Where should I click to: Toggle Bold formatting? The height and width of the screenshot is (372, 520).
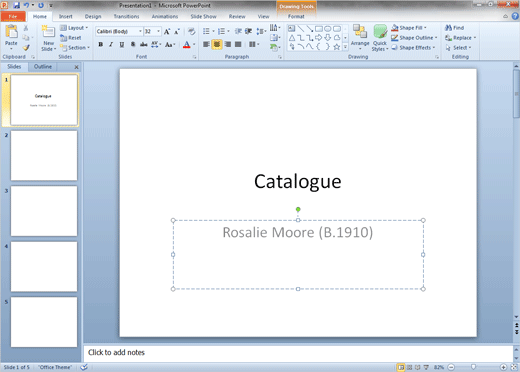click(101, 44)
